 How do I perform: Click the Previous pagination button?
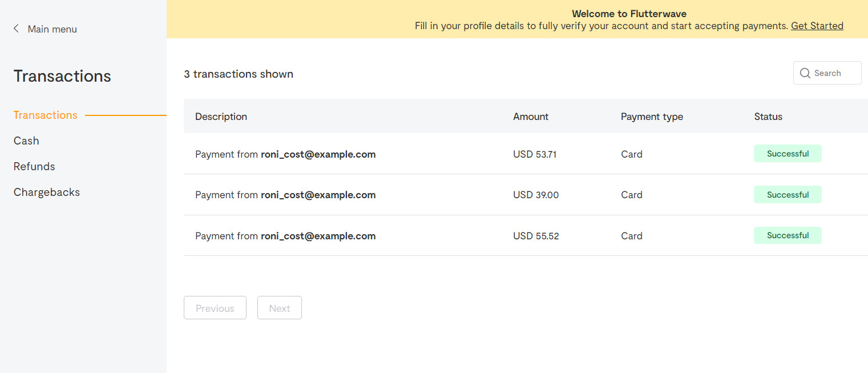215,308
